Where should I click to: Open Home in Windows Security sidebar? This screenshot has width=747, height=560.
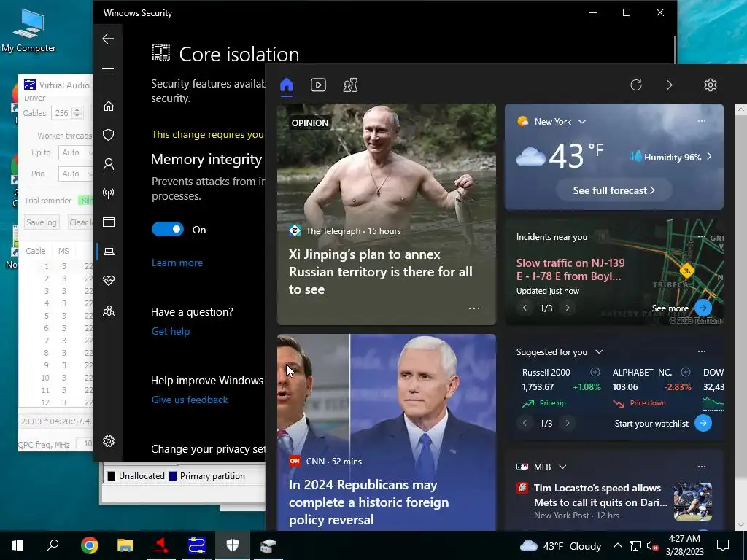point(109,106)
